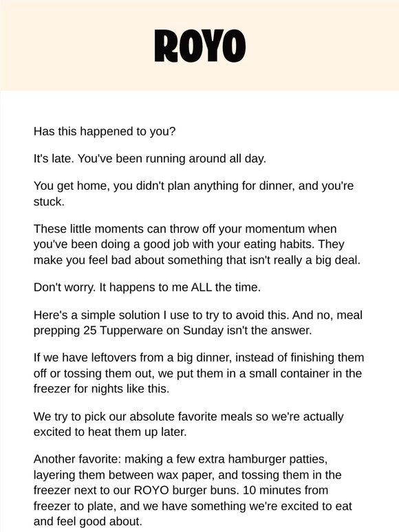Click the capitalized word "ALL"
Screen dimensions: 399x532
point(202,287)
